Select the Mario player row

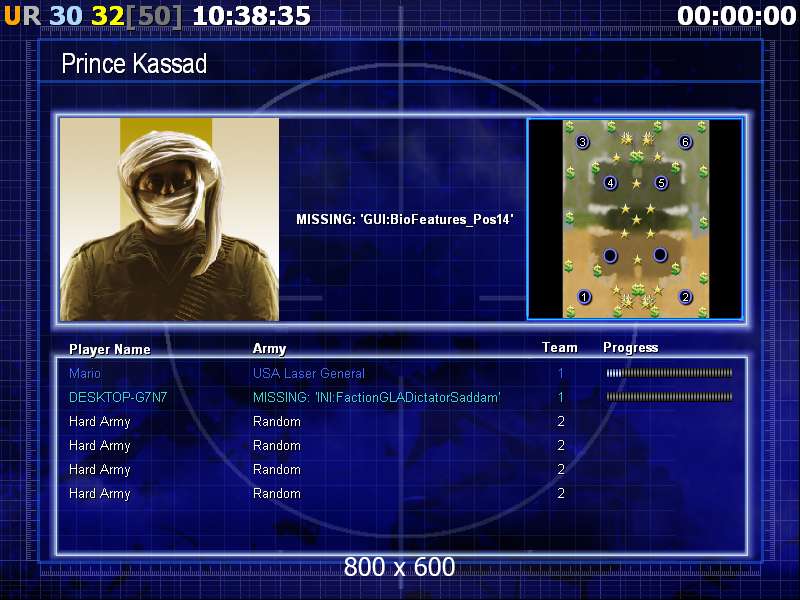tap(402, 373)
